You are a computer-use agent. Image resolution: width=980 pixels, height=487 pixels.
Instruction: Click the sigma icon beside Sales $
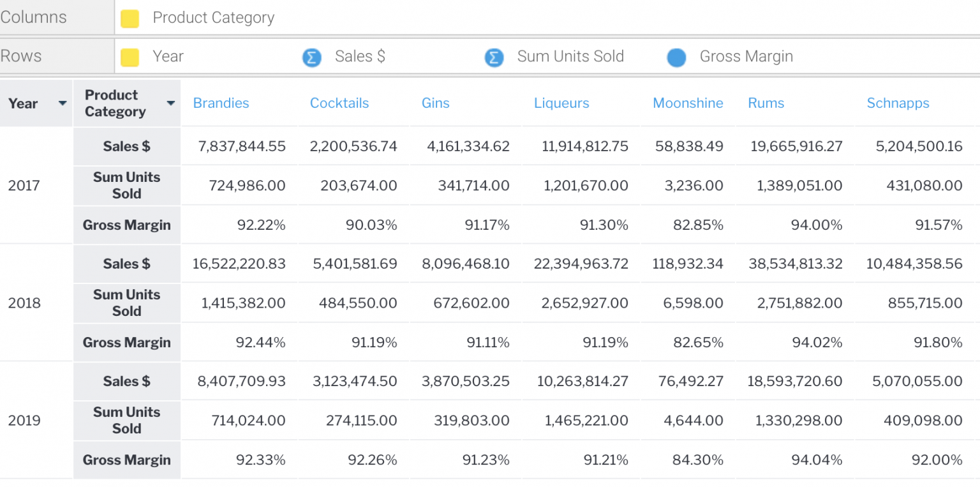[311, 57]
